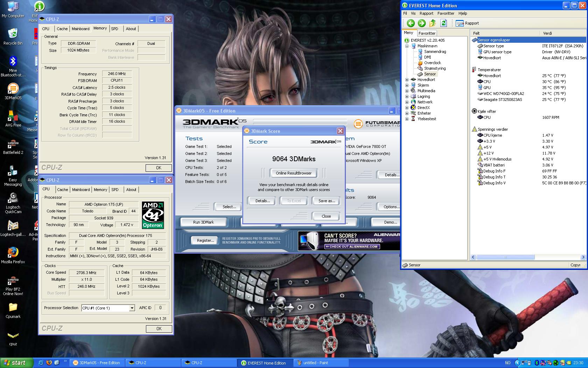Switch to EVEREST Home Edition taskbar item
Viewport: 588px width, 368px height.
click(x=265, y=363)
